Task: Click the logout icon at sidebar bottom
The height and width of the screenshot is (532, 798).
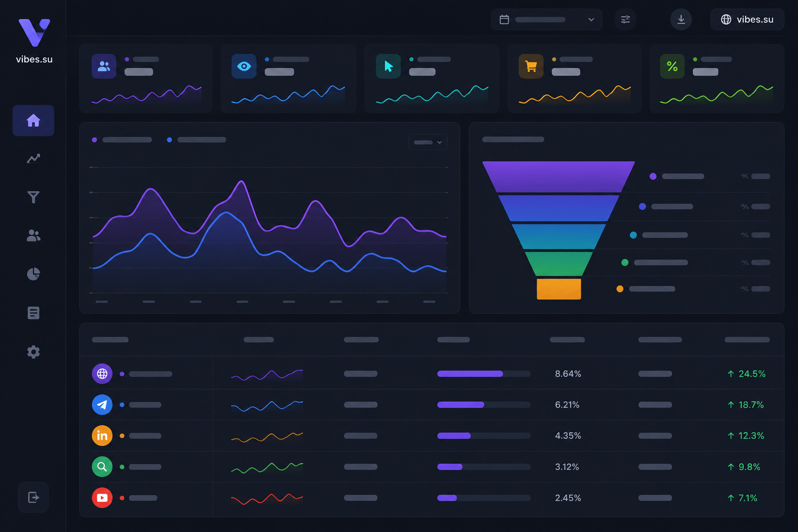Action: point(33,497)
